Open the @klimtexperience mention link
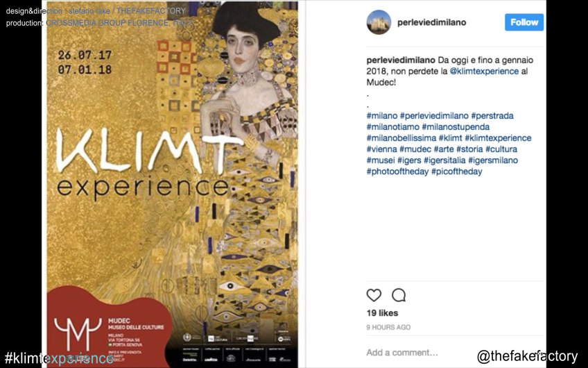Image resolution: width=588 pixels, height=368 pixels. pos(484,71)
